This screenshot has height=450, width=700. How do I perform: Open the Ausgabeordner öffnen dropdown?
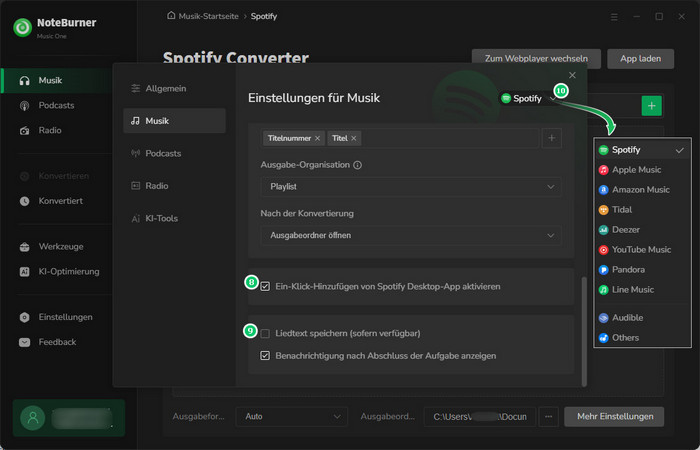[411, 235]
